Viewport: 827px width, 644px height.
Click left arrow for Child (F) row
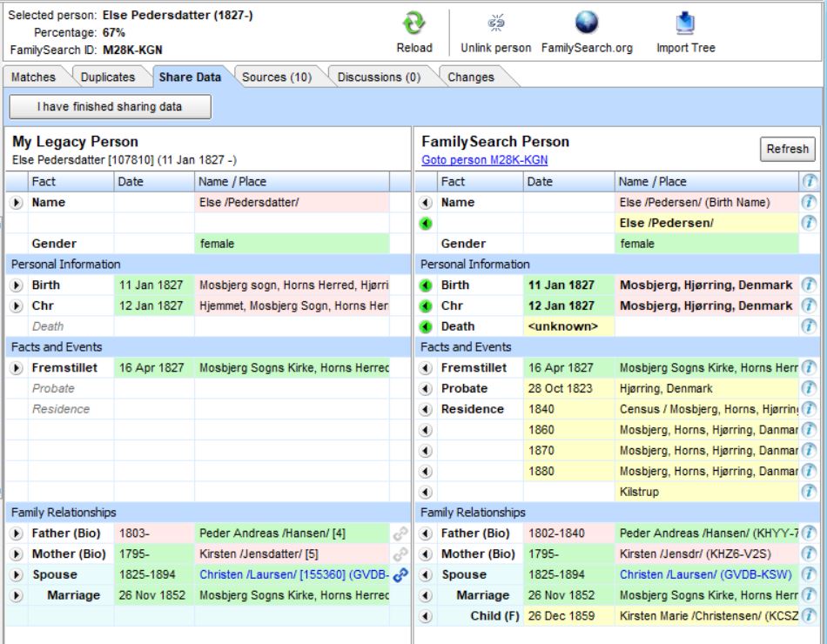click(426, 616)
